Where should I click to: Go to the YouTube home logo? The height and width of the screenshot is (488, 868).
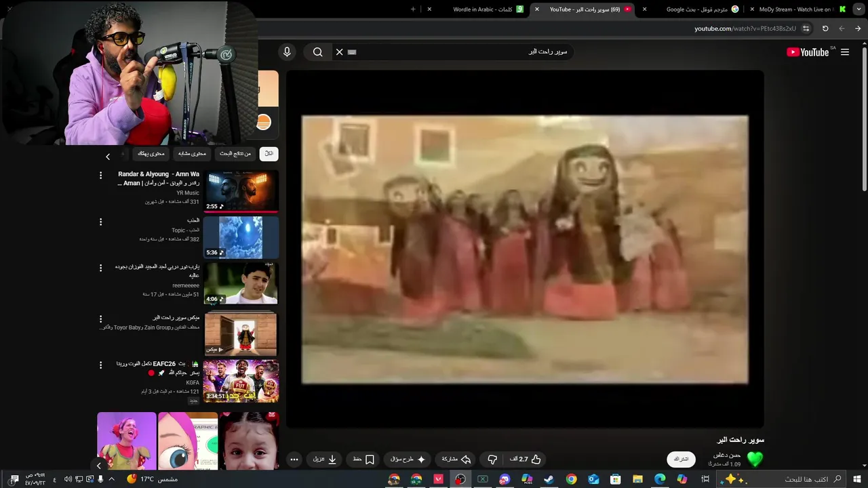pyautogui.click(x=808, y=52)
